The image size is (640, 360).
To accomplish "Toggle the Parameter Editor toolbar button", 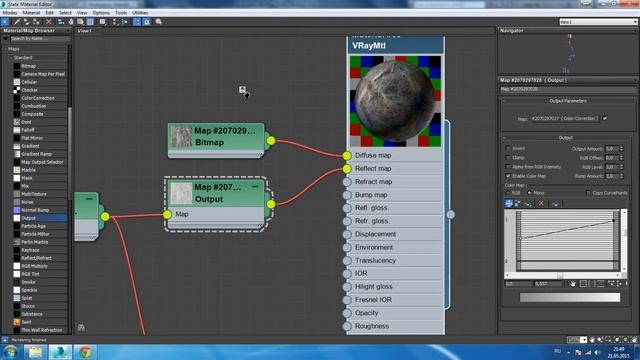I will click(147, 22).
